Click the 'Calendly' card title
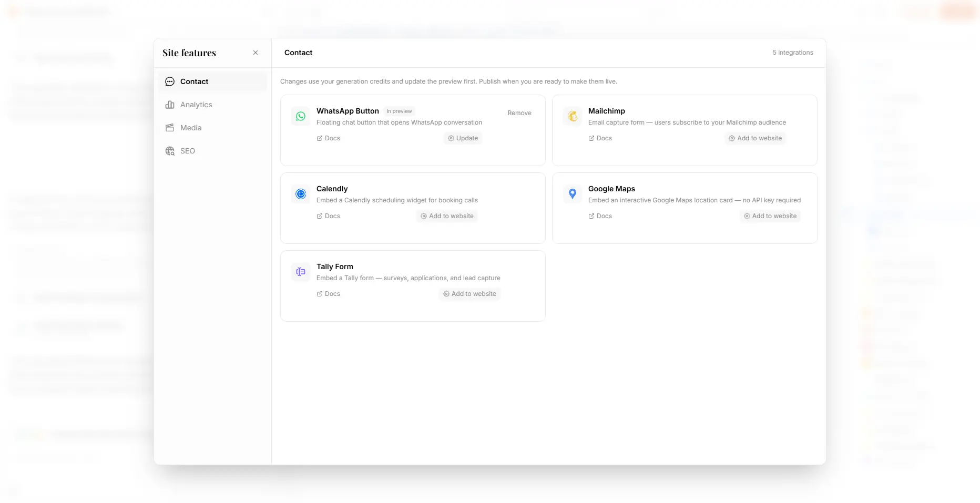This screenshot has width=980, height=503. (332, 189)
